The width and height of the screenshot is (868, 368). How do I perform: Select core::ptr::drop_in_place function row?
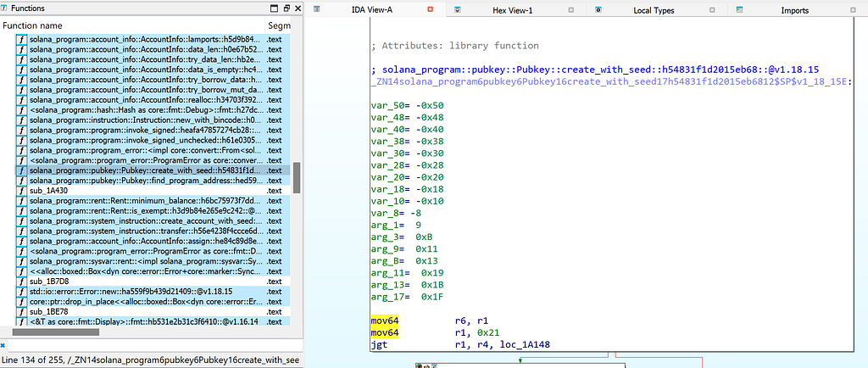coord(153,302)
